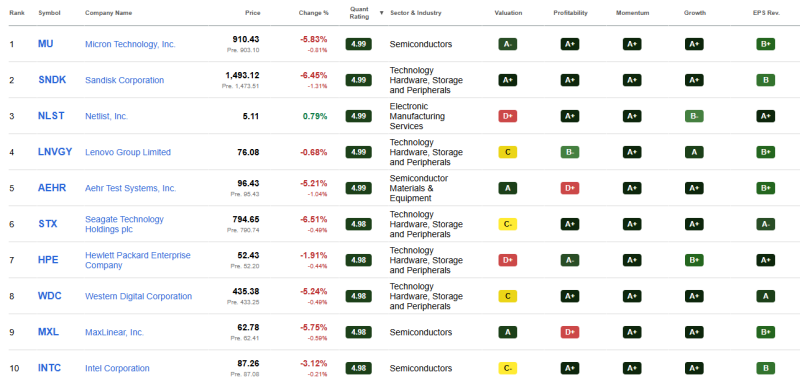Open Intel Corporation company link
800x380 pixels.
[x=117, y=368]
